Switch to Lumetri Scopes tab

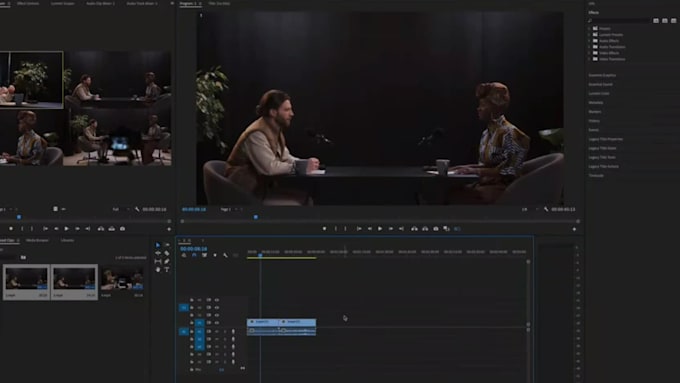pyautogui.click(x=62, y=3)
